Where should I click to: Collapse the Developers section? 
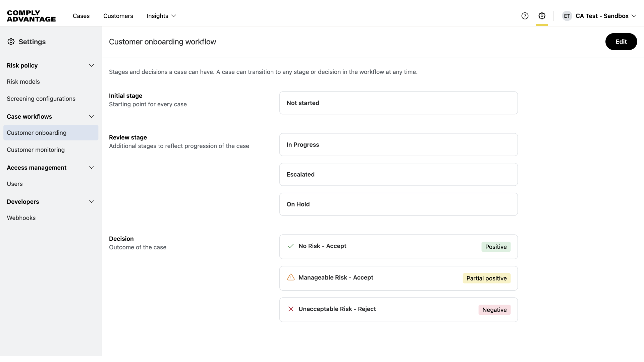(x=92, y=202)
